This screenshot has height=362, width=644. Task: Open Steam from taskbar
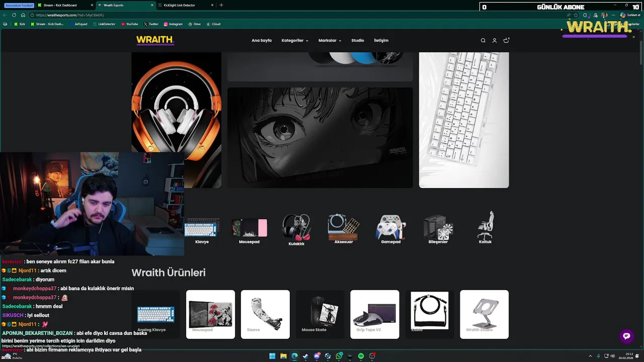tap(305, 356)
